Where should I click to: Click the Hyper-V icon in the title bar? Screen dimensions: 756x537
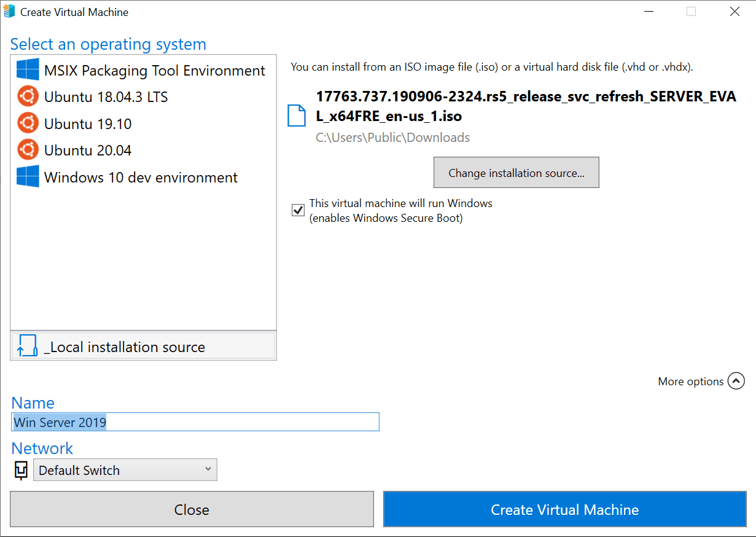pyautogui.click(x=9, y=11)
